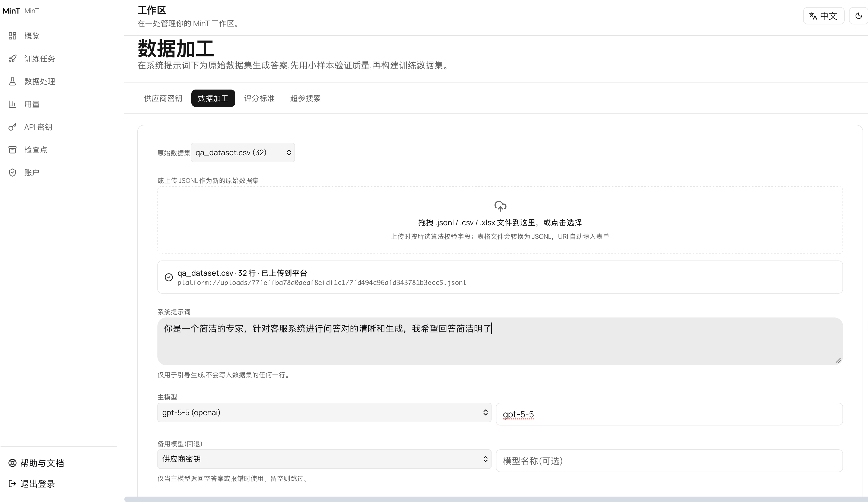Click the 数据加工 page heading

(x=176, y=48)
